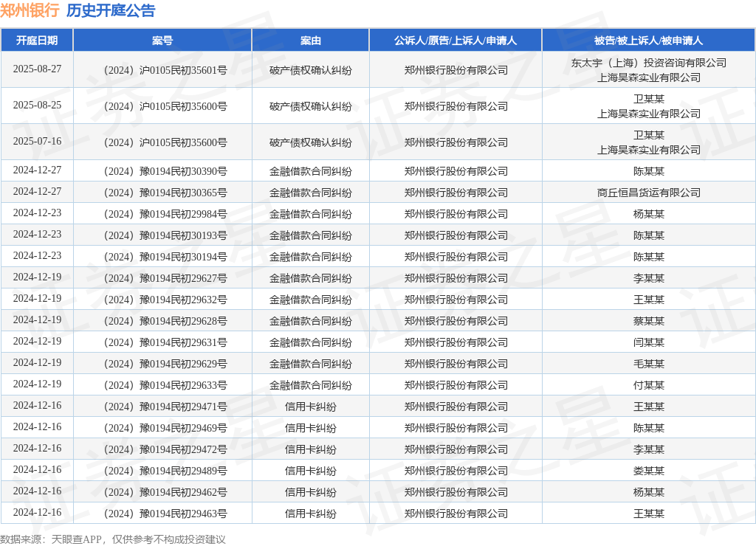This screenshot has width=756, height=546.
Task: Click the 郑州银行 title text
Action: click(30, 10)
